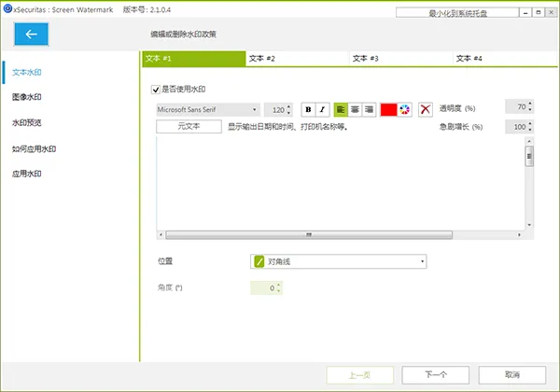
Task: Toggle bold text formatting
Action: 308,109
